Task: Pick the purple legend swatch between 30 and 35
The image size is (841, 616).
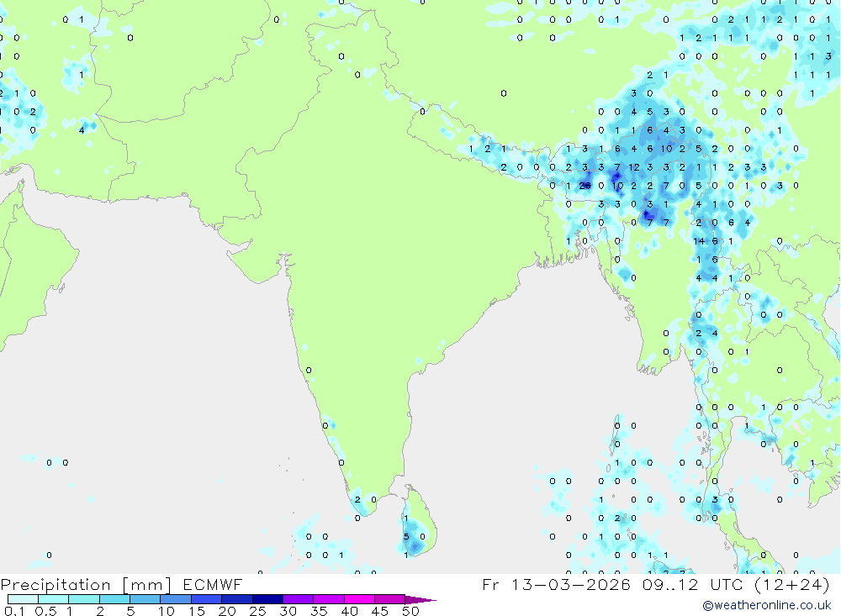Action: 299,599
